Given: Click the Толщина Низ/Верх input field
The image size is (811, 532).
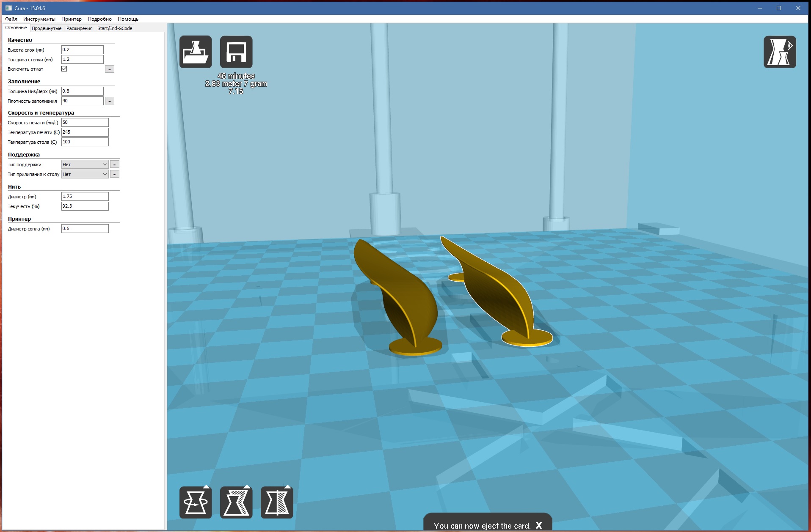Looking at the screenshot, I should (83, 91).
